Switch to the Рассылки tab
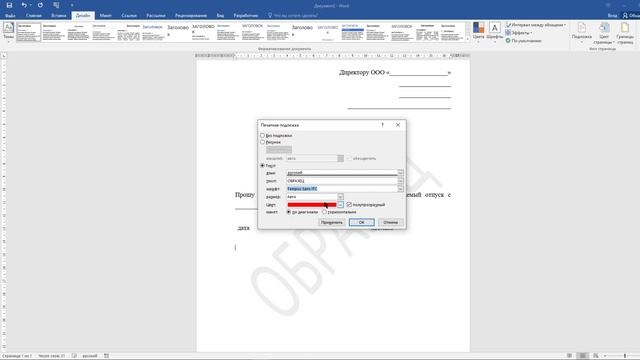Image resolution: width=640 pixels, height=360 pixels. pos(156,16)
